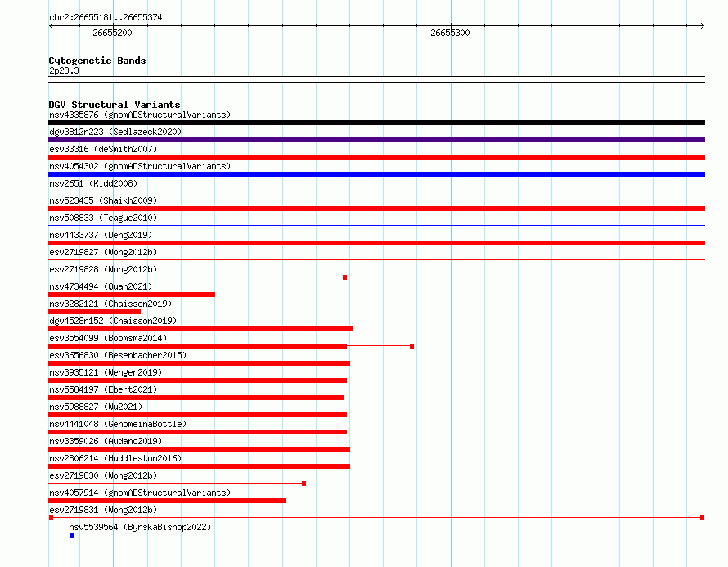
Task: Select the red nsv3935121 variant bar
Action: [197, 380]
